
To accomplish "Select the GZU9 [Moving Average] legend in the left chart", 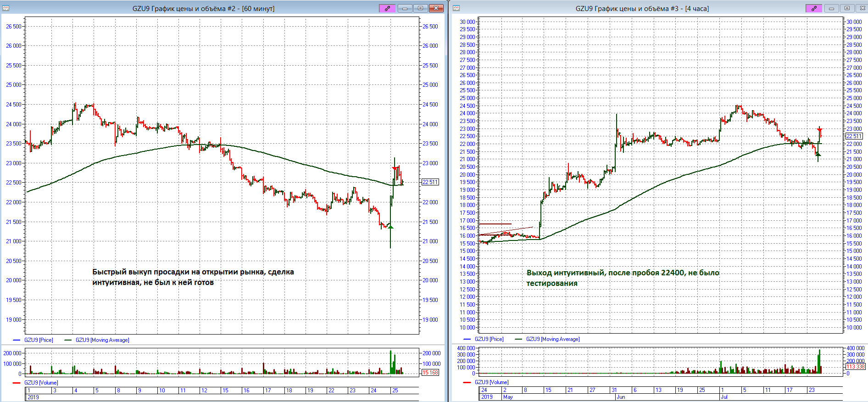I will pos(102,340).
